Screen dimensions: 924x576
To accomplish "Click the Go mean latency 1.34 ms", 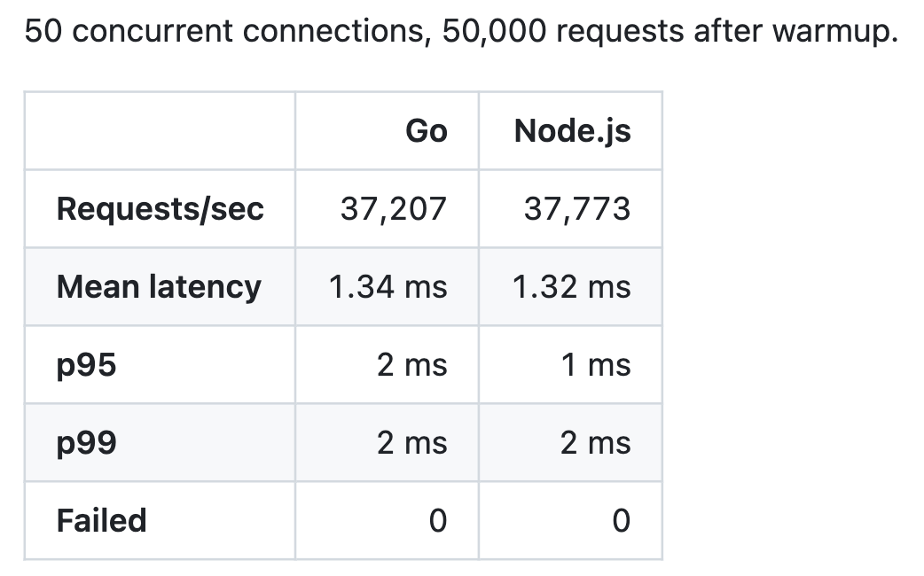I will (388, 287).
